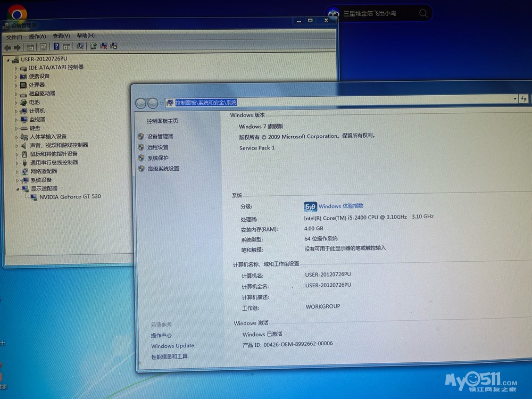The image size is (532, 399).
Task: Open the address bar history dropdown arrow
Action: click(514, 99)
